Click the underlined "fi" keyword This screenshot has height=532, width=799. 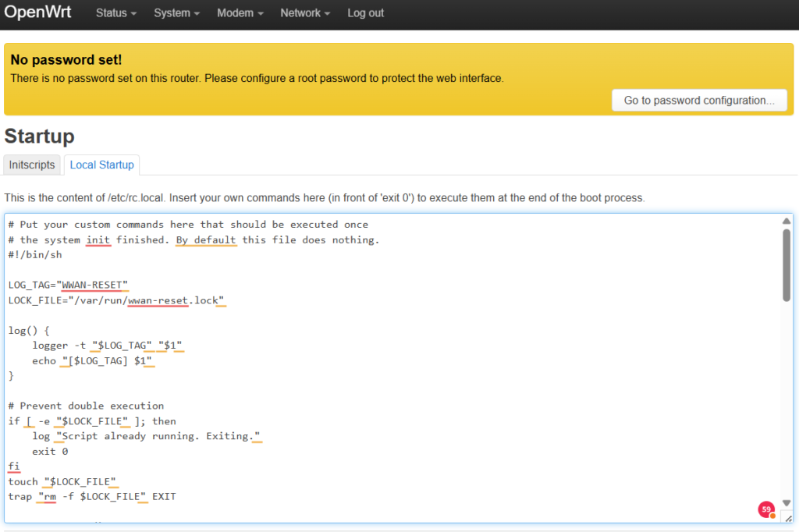(x=14, y=466)
